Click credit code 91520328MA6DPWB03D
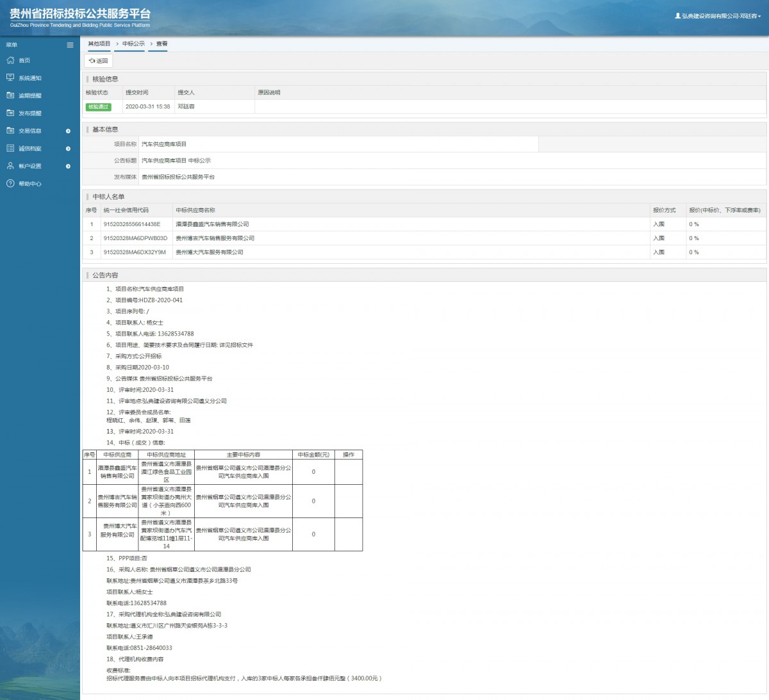The width and height of the screenshot is (769, 700). 135,238
